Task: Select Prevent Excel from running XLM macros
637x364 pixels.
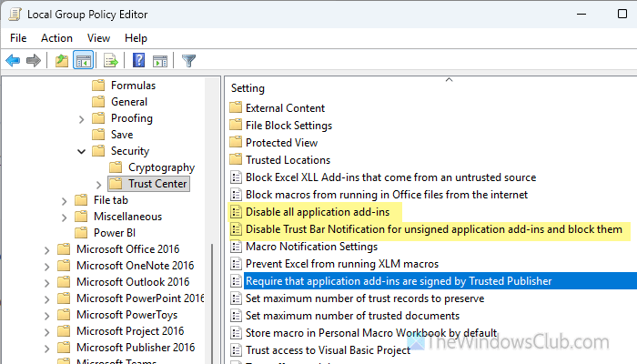Action: 341,264
